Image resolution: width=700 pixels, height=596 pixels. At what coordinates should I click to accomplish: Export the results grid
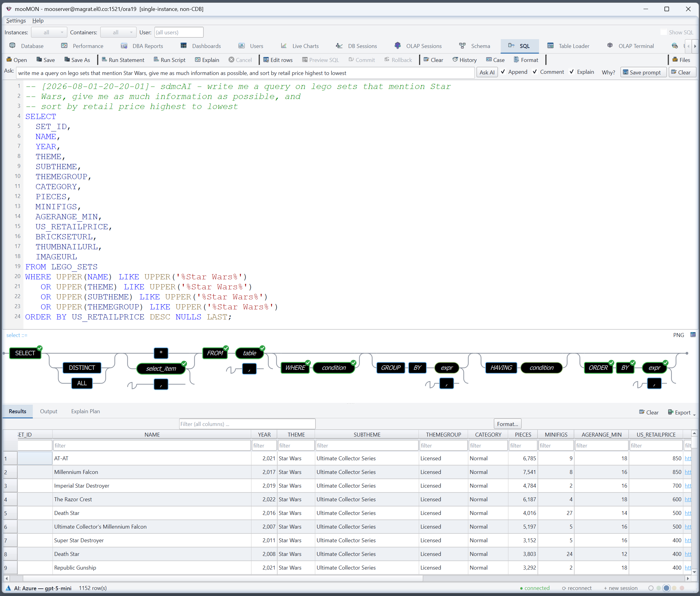(679, 412)
